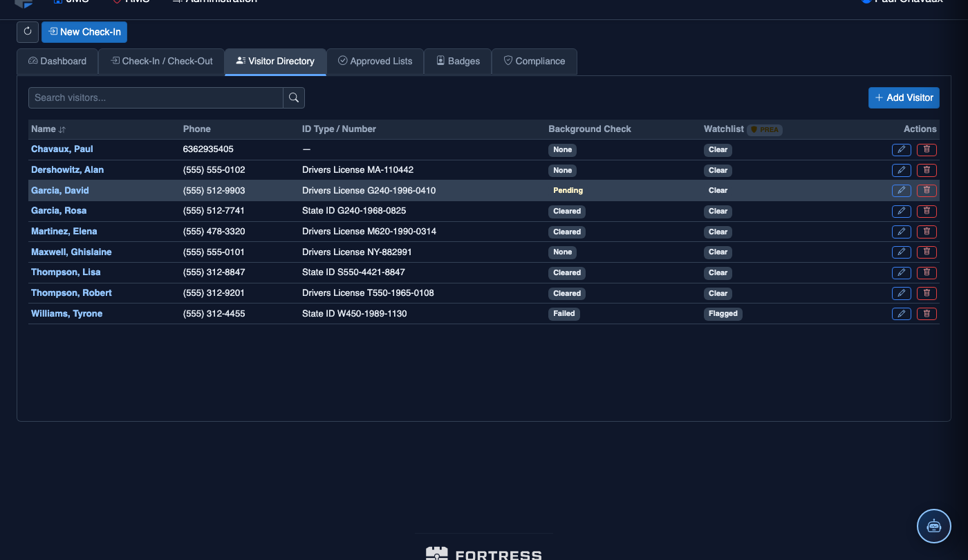
Task: Open the Approved Lists tab
Action: pos(375,61)
